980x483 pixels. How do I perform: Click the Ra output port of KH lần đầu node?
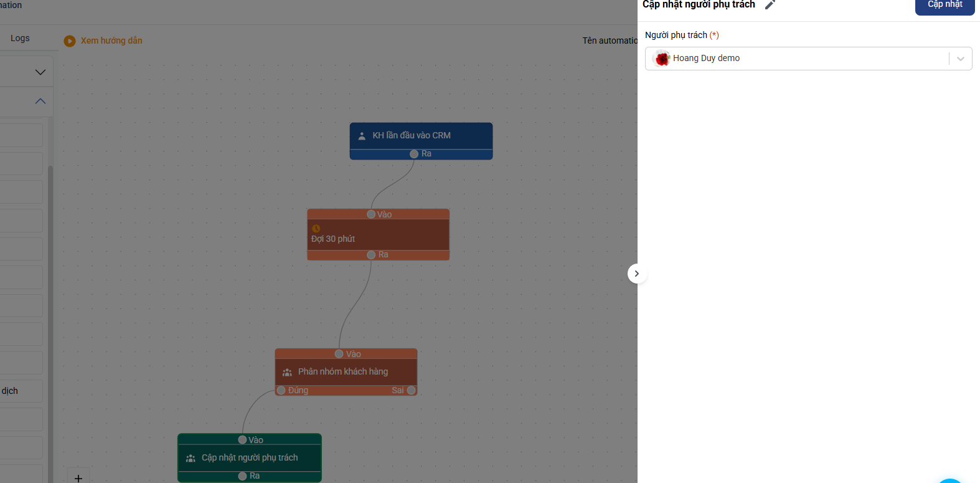tap(414, 154)
